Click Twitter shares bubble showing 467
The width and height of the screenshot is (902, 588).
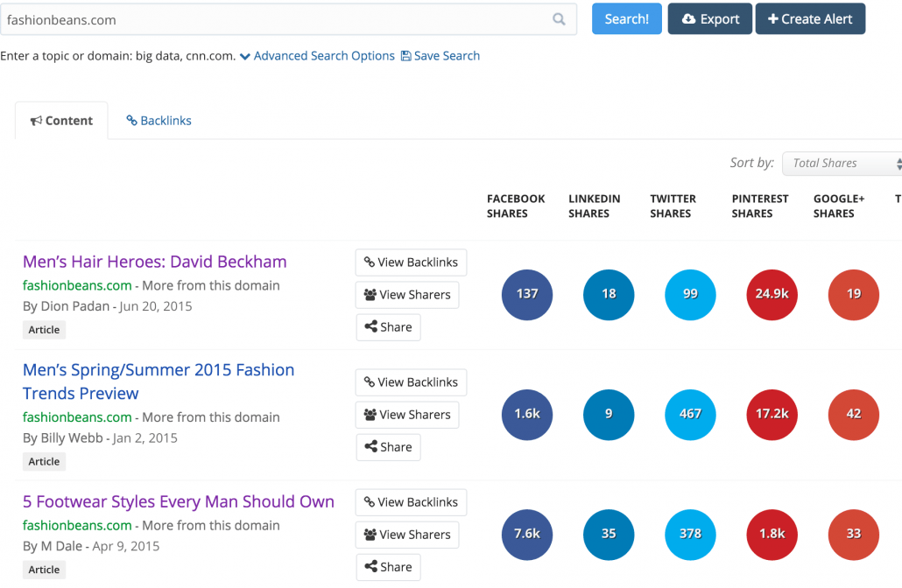tap(690, 415)
